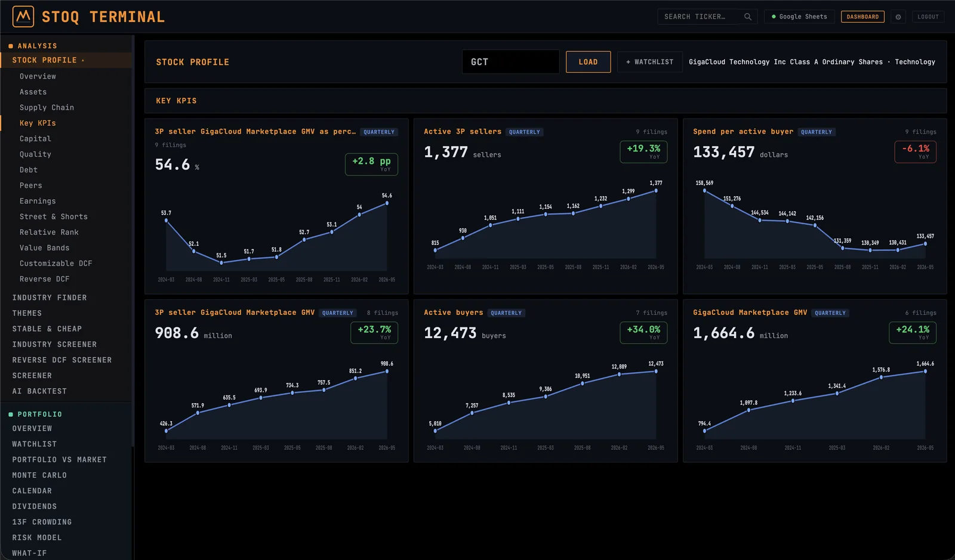Click QUARTERLY badge on GigaCloud Marketplace GMV
955x560 pixels.
click(830, 313)
